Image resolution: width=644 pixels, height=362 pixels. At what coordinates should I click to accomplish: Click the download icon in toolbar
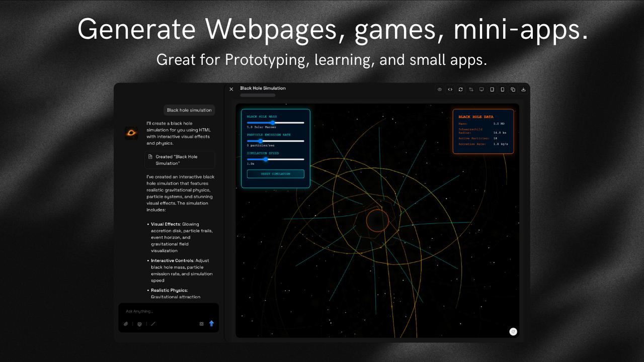[x=524, y=89]
